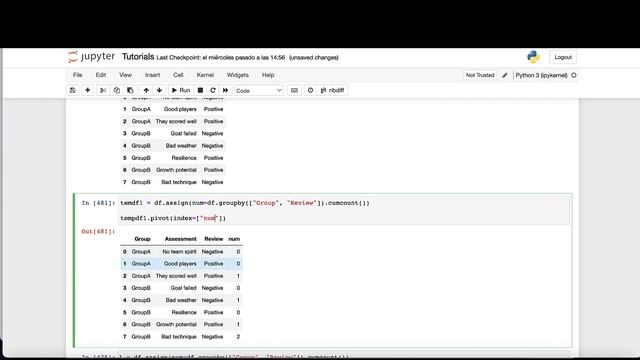Open the cell type Code dropdown
The width and height of the screenshot is (640, 360).
(x=259, y=91)
